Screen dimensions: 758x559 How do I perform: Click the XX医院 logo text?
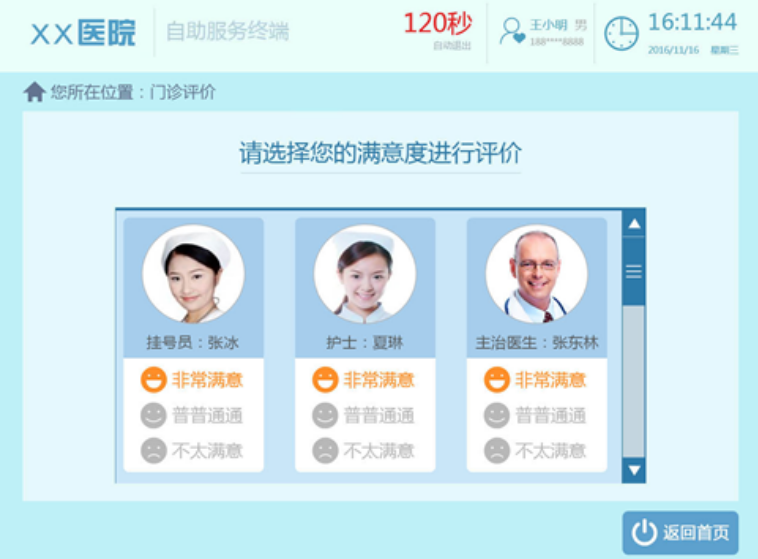[x=83, y=33]
